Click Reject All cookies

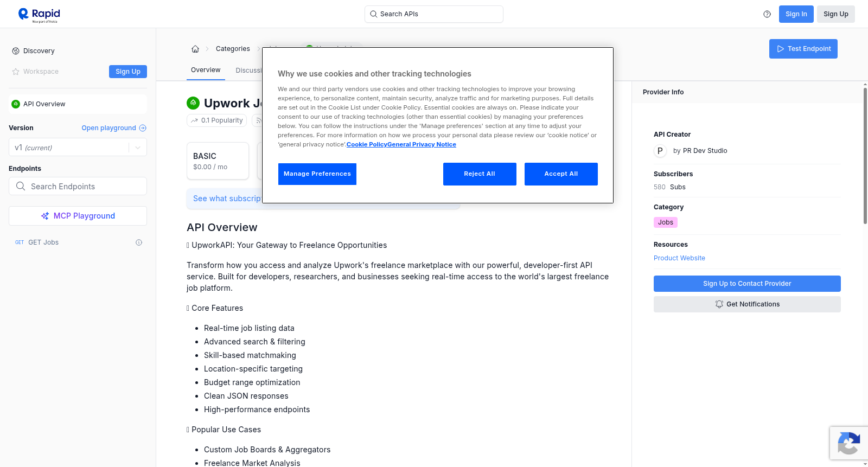click(480, 174)
